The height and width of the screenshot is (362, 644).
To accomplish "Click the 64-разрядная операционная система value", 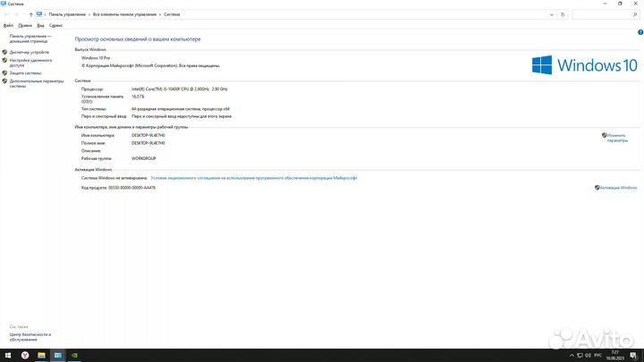I will click(x=181, y=109).
